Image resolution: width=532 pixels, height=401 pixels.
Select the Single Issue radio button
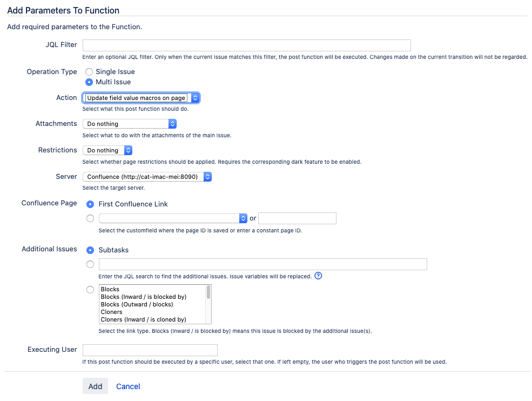coord(89,71)
